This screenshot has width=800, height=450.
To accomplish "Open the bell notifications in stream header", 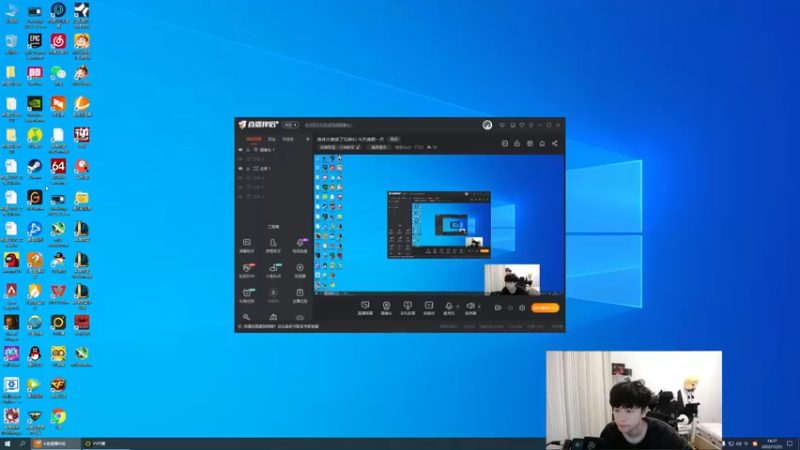I will 542,143.
